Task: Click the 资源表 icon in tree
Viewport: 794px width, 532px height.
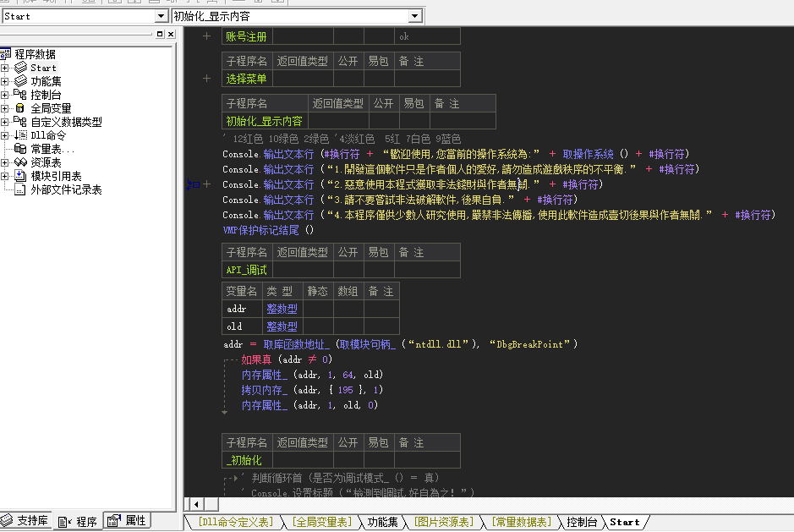Action: pos(20,162)
